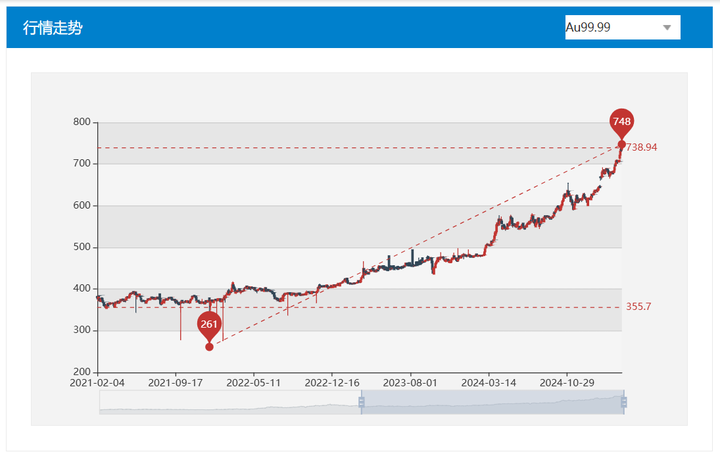
Task: Click the 行情走势 header title
Action: [x=53, y=28]
